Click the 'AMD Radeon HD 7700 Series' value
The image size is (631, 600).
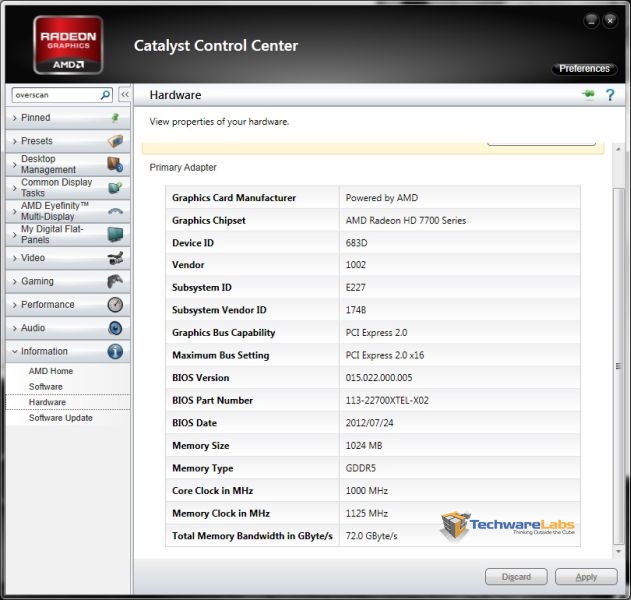pyautogui.click(x=406, y=221)
